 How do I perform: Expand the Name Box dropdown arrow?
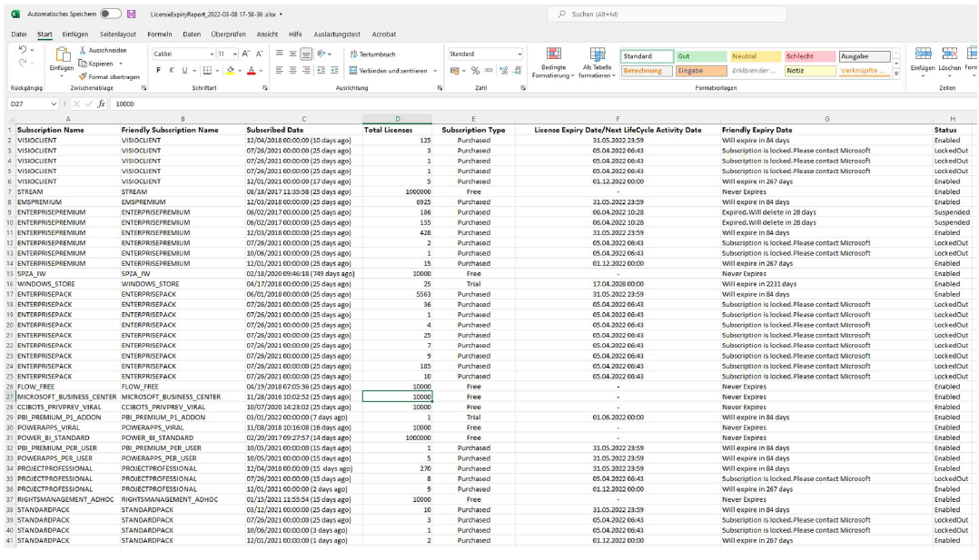point(54,104)
